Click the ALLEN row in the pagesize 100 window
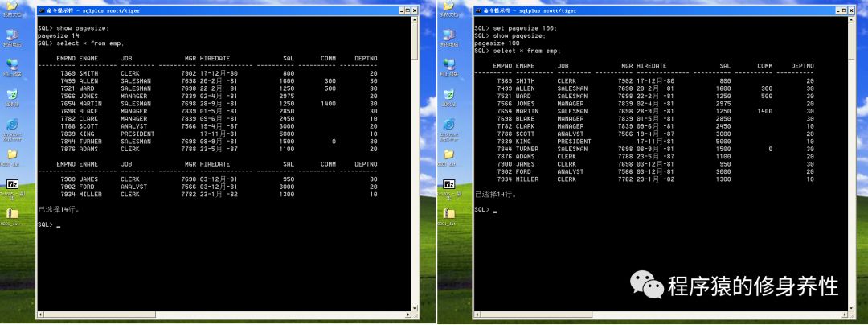Viewport: 868px width, 325px height. [656, 88]
